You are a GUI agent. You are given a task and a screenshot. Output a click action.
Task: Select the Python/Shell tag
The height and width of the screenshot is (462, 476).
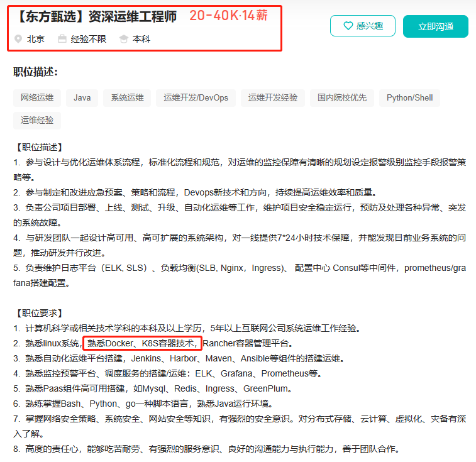pos(409,97)
